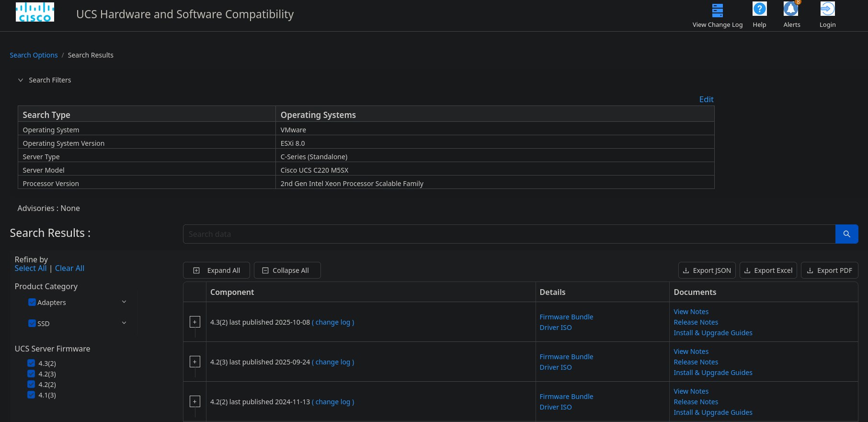
Task: Uncheck the Adapters category checkbox
Action: (32, 302)
